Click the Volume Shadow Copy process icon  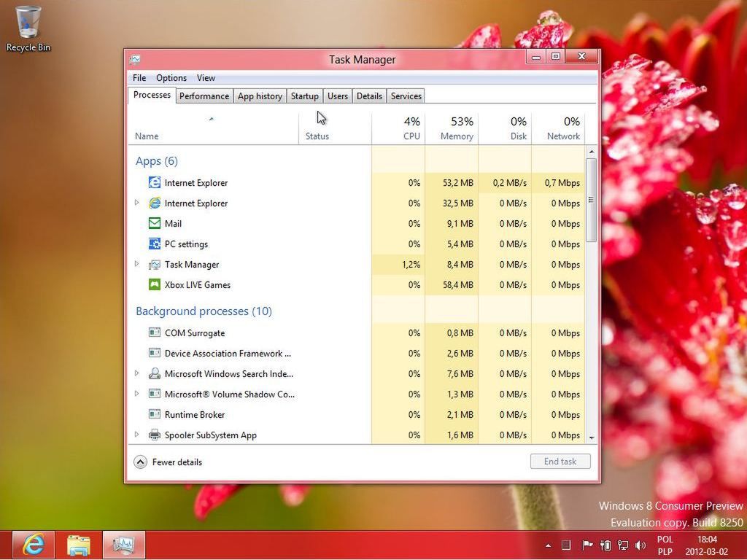click(x=155, y=394)
